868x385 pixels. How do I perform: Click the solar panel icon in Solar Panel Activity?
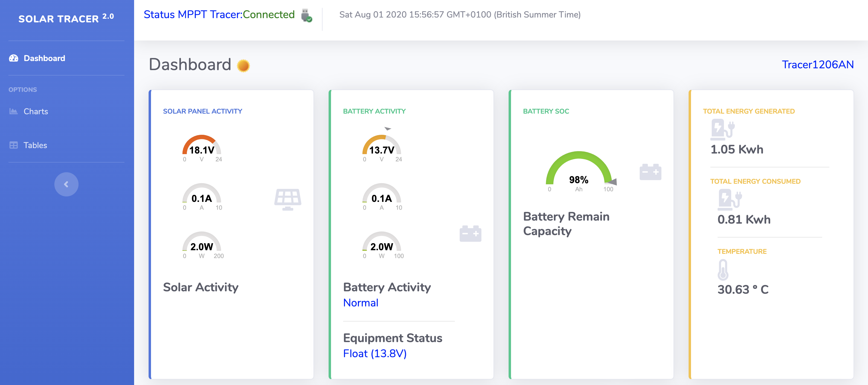tap(288, 199)
